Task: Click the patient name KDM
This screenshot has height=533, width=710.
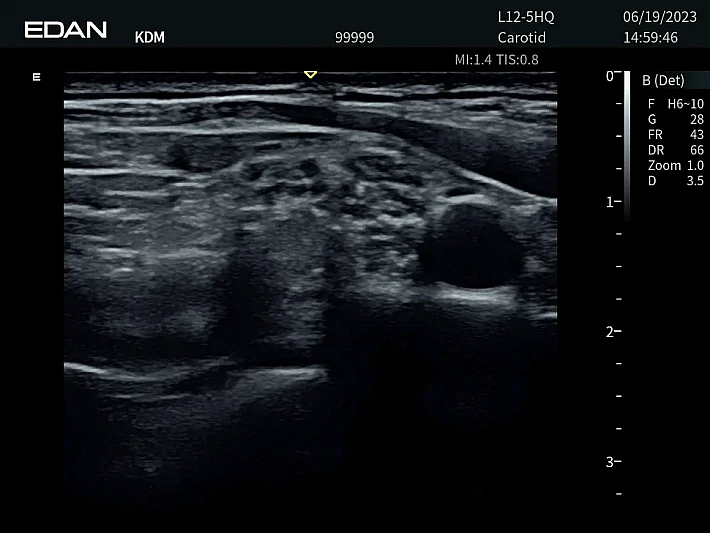Action: coord(149,38)
